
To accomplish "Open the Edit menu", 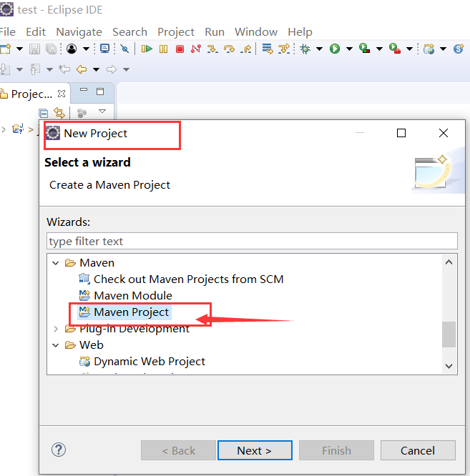I will 36,32.
